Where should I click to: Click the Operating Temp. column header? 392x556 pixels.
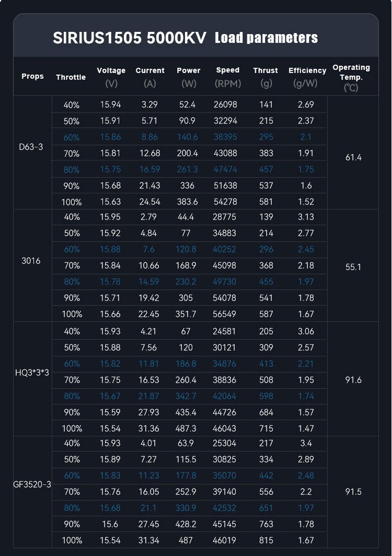click(x=351, y=77)
